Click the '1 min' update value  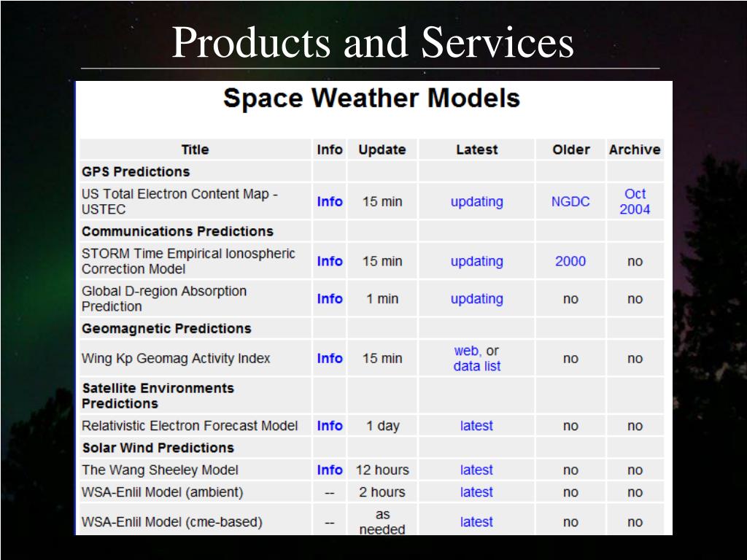(x=382, y=298)
